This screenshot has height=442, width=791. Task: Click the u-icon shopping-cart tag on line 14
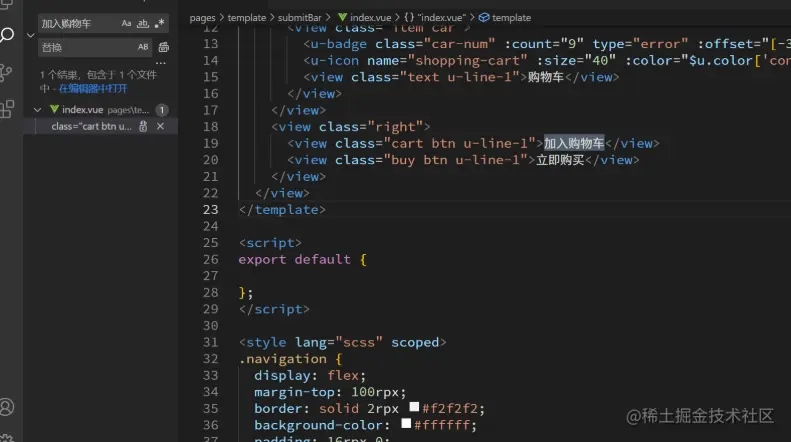(331, 61)
